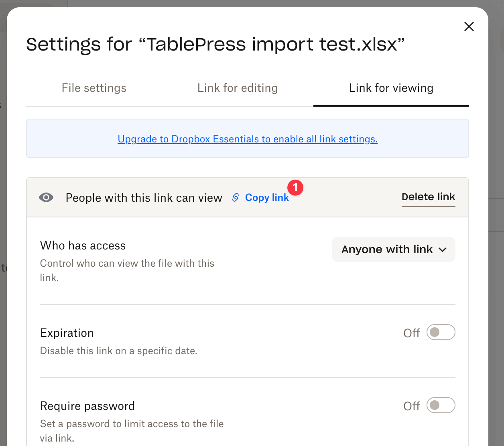Image resolution: width=504 pixels, height=446 pixels.
Task: Toggle the Expiration switch on
Action: point(441,332)
